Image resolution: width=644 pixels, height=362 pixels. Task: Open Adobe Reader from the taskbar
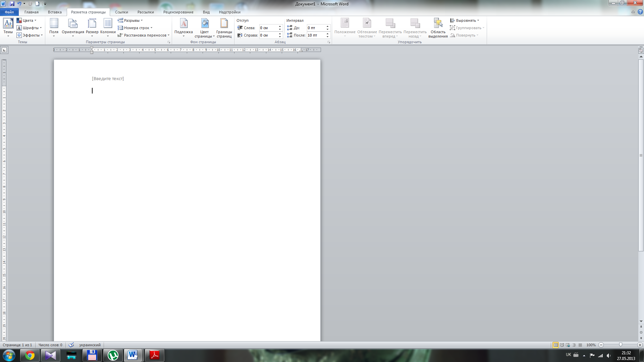[x=155, y=355]
